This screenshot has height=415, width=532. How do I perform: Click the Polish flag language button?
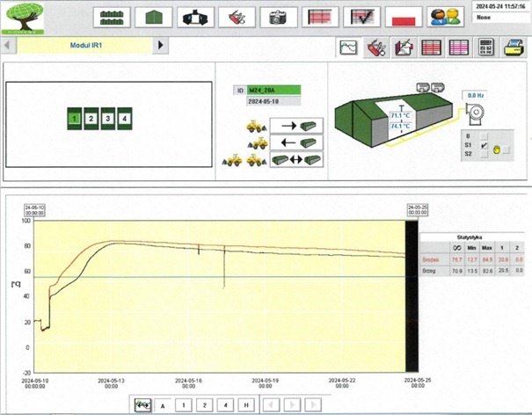(x=404, y=17)
